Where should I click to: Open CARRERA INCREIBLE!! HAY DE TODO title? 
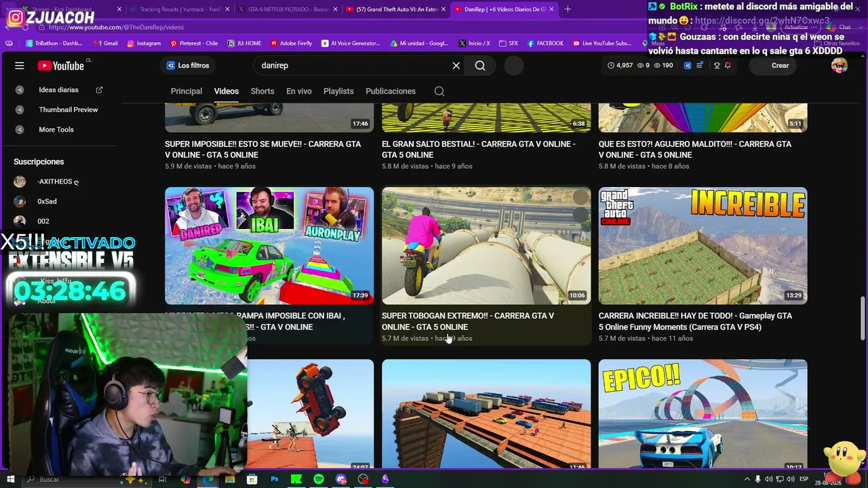(695, 321)
